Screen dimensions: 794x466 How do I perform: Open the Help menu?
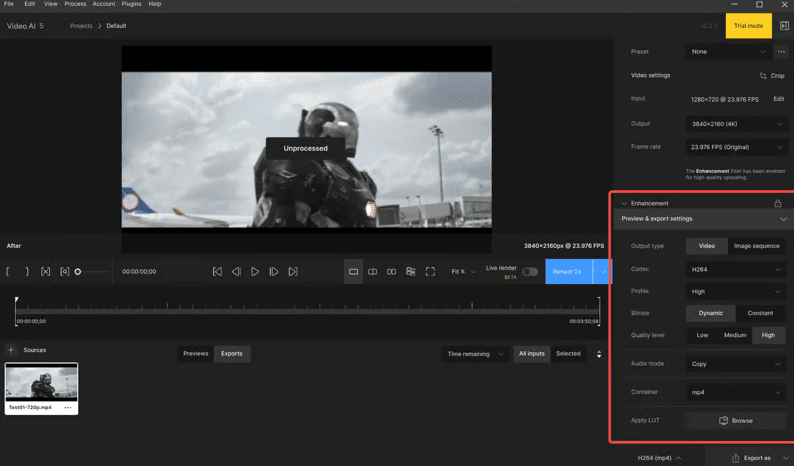point(155,4)
